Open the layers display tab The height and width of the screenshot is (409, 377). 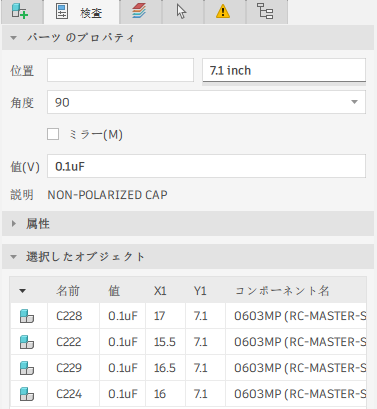pos(140,12)
